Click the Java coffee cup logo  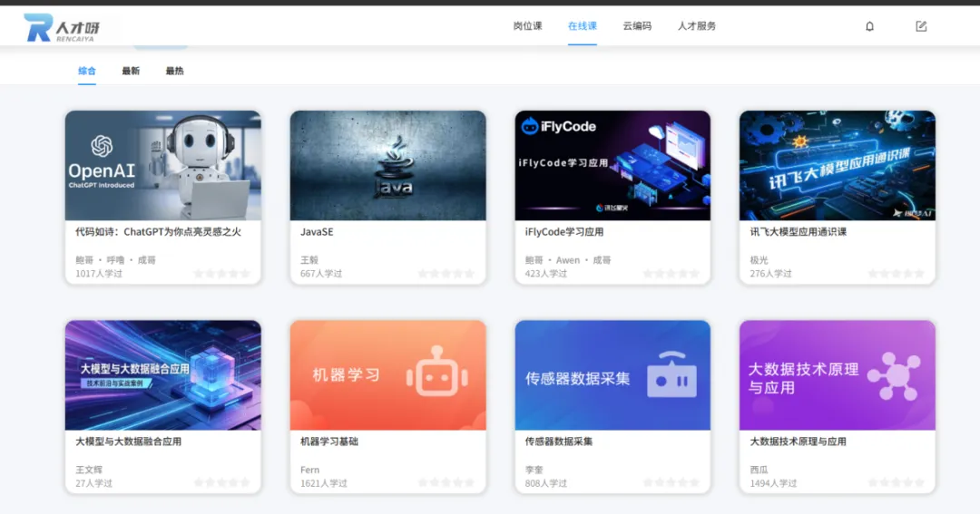click(x=395, y=167)
